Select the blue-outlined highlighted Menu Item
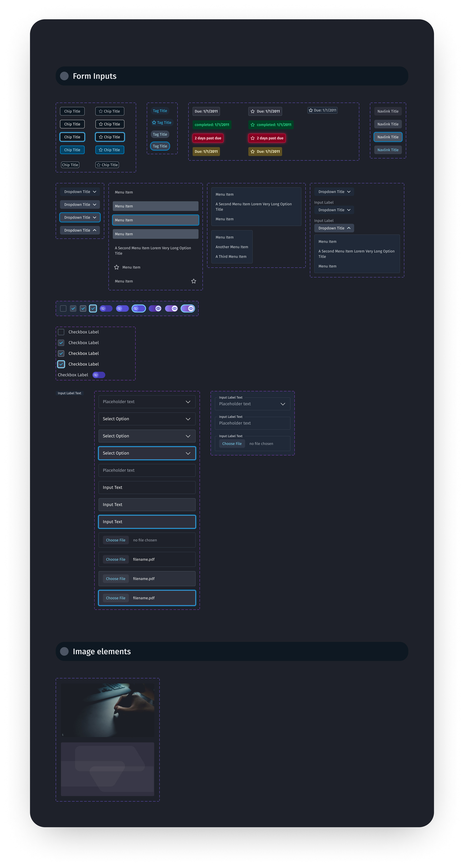The height and width of the screenshot is (868, 464). [155, 220]
